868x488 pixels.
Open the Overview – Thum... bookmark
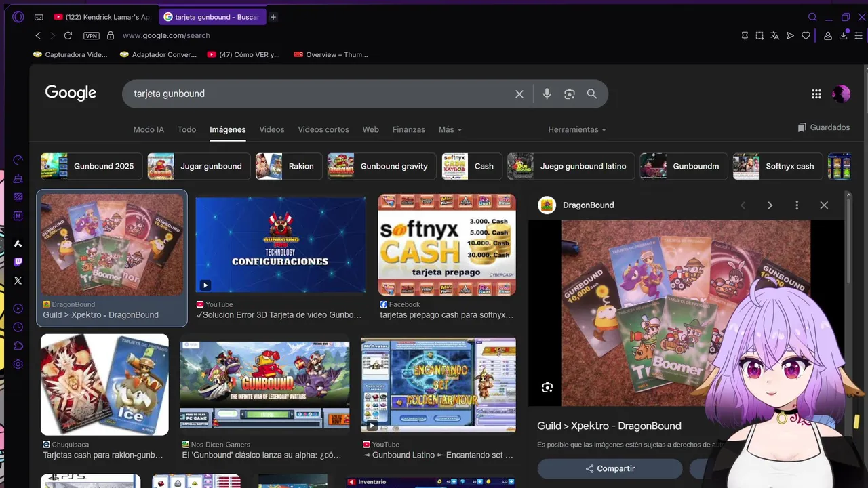pyautogui.click(x=331, y=54)
